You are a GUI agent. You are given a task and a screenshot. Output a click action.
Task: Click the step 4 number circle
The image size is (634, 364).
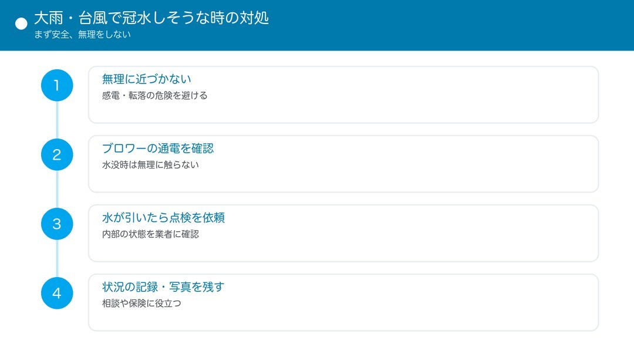click(x=57, y=293)
